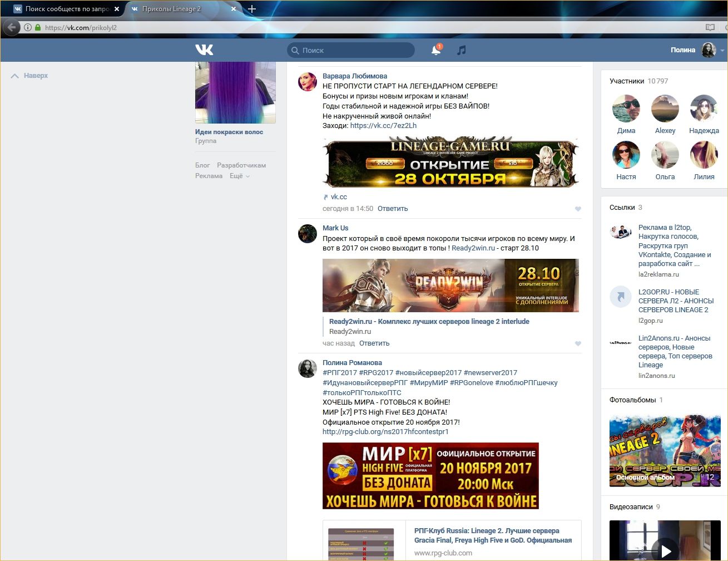Click Lineage-game.ru opening banner
This screenshot has height=561, width=728.
pyautogui.click(x=450, y=162)
